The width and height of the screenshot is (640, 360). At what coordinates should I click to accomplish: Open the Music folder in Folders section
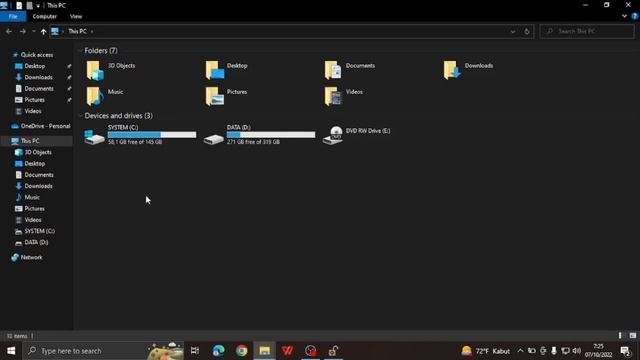coord(95,96)
